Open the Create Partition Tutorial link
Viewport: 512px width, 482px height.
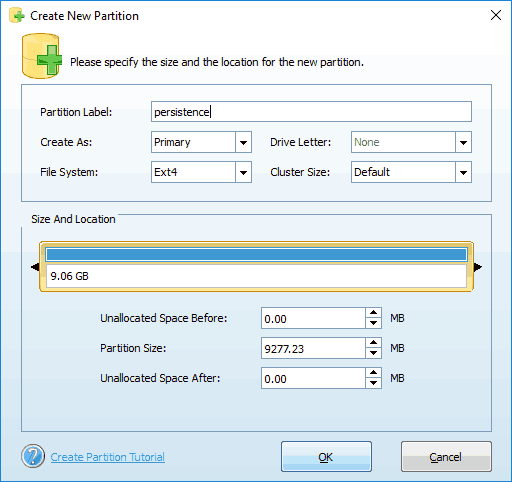(108, 457)
